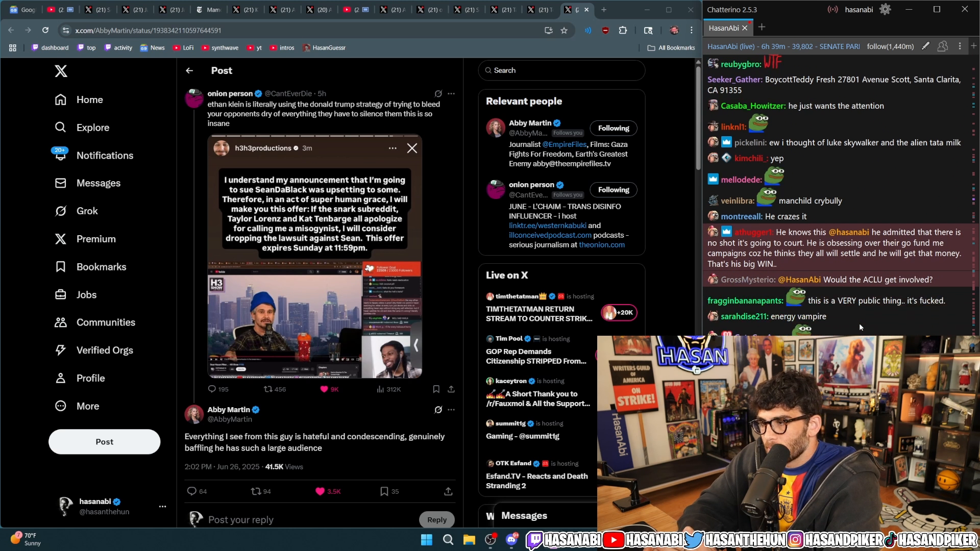This screenshot has width=980, height=551.
Task: Click the Profile person icon
Action: coord(61,378)
